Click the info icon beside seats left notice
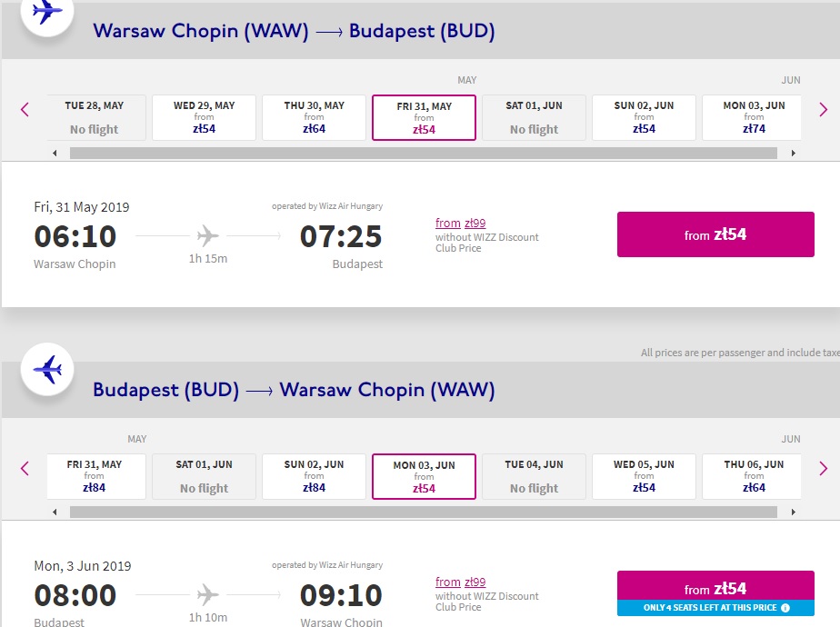This screenshot has height=627, width=840. click(x=785, y=608)
